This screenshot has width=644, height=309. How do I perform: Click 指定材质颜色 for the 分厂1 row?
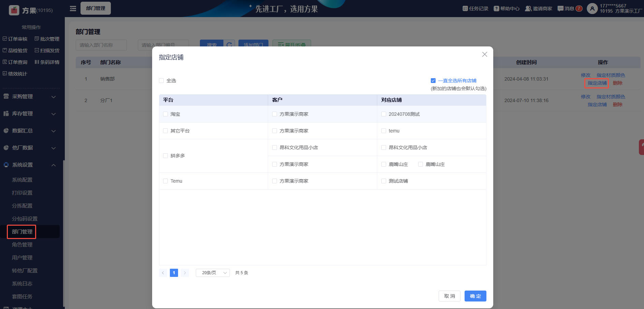click(x=611, y=97)
